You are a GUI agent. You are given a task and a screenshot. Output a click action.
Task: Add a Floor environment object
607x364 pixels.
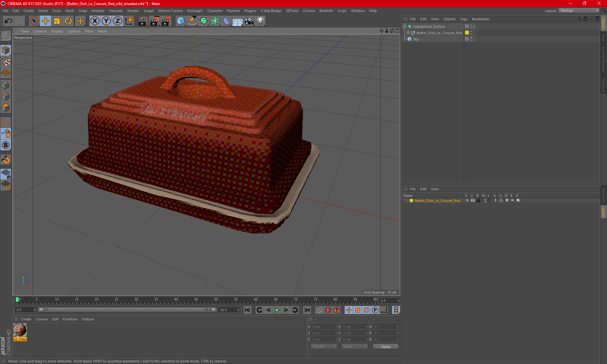point(238,21)
